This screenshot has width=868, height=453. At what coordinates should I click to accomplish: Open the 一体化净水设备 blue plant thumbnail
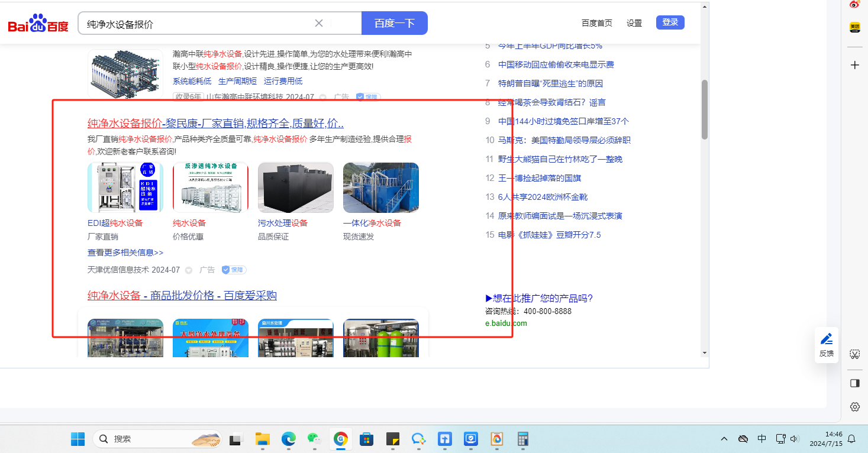[x=381, y=187]
